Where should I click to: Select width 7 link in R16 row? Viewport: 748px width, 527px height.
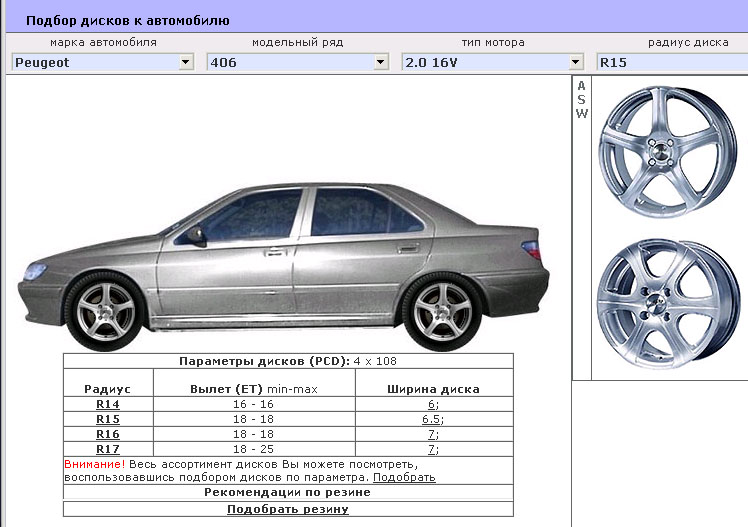(x=431, y=434)
